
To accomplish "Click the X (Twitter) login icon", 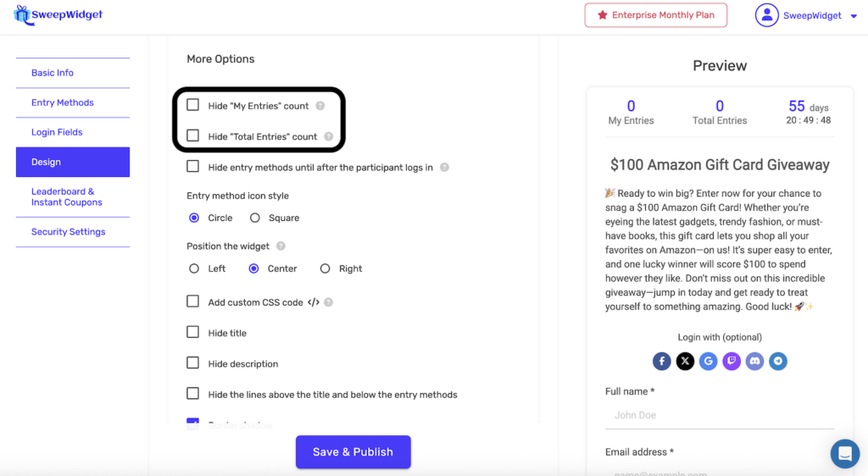I will (x=685, y=362).
